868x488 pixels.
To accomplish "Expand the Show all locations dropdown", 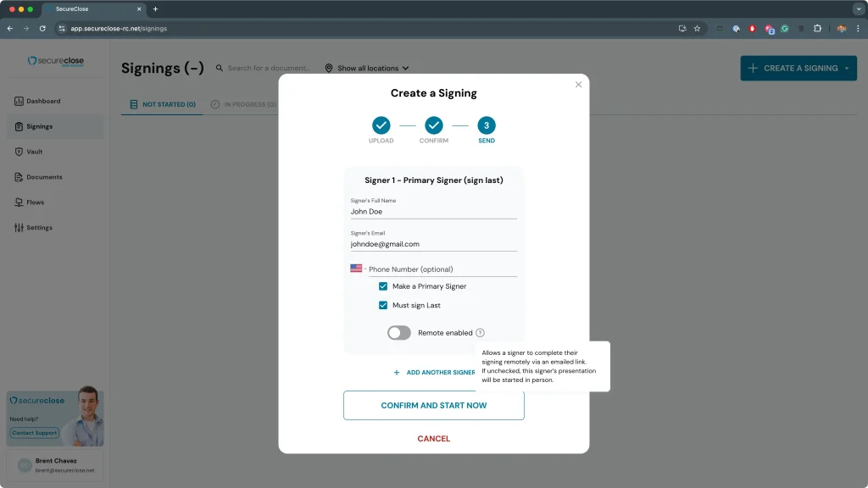I will 367,68.
